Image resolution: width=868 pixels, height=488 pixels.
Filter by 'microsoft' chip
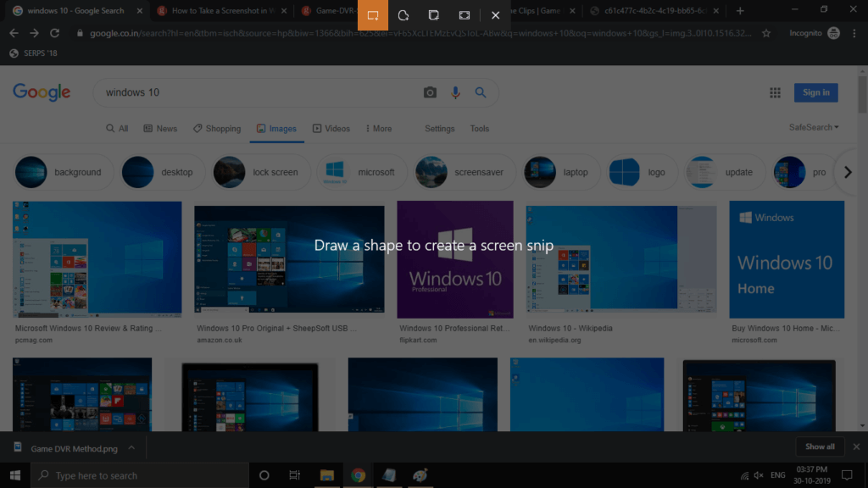click(x=361, y=172)
